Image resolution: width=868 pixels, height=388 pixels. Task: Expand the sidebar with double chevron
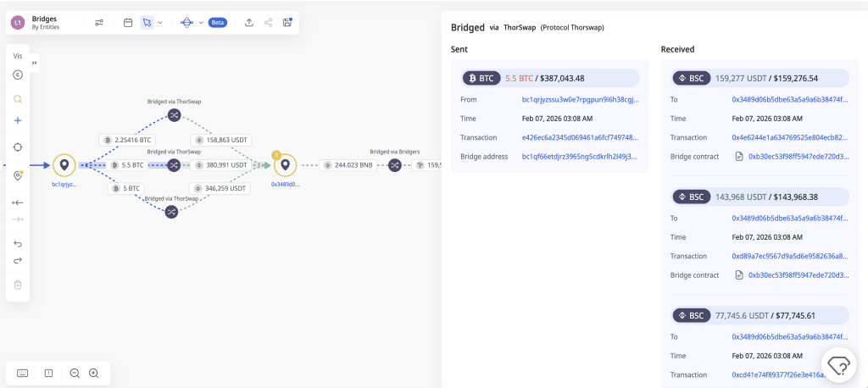point(34,63)
